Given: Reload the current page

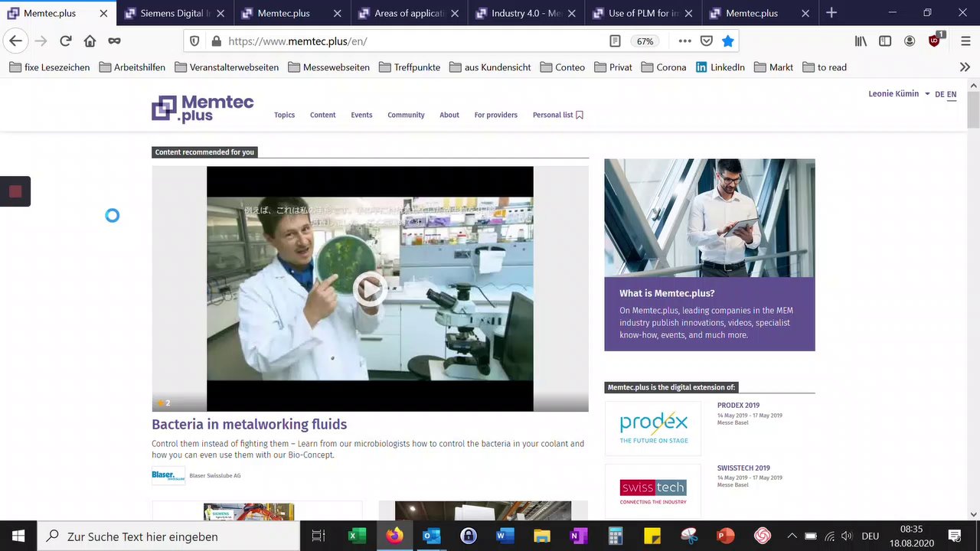Looking at the screenshot, I should pyautogui.click(x=66, y=41).
